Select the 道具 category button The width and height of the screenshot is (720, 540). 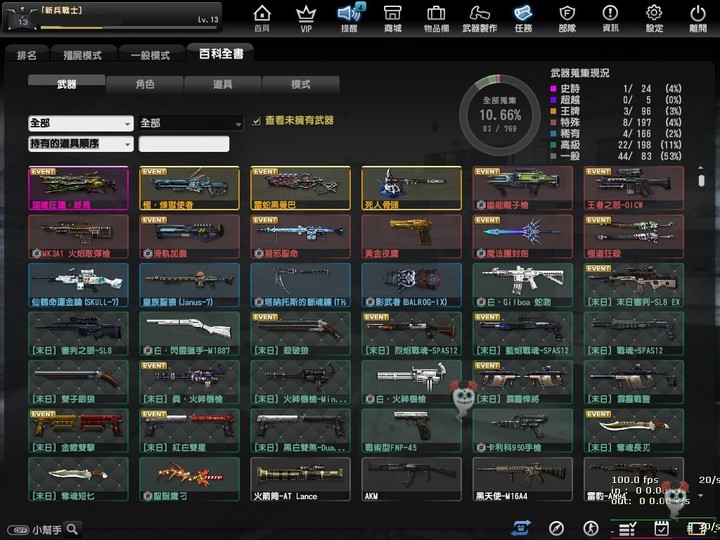(222, 85)
